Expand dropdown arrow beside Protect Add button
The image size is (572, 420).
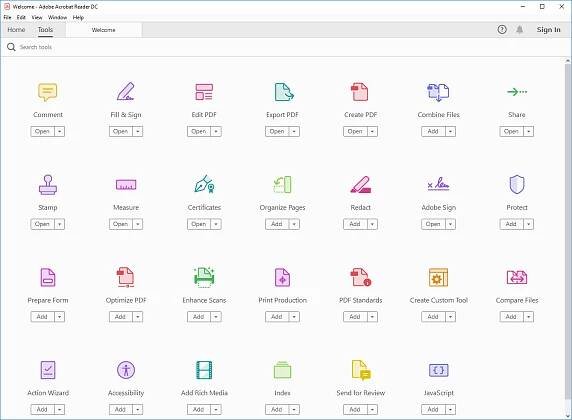(529, 224)
